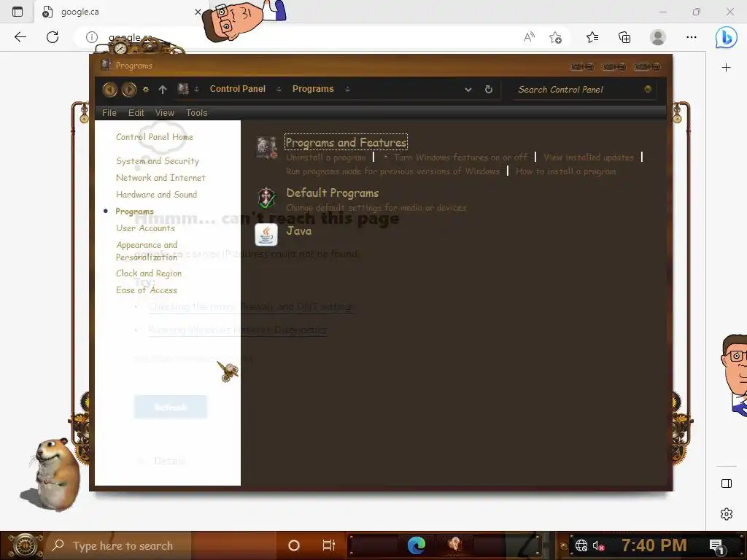Add a sidebar app with plus icon
The image size is (747, 560).
726,68
